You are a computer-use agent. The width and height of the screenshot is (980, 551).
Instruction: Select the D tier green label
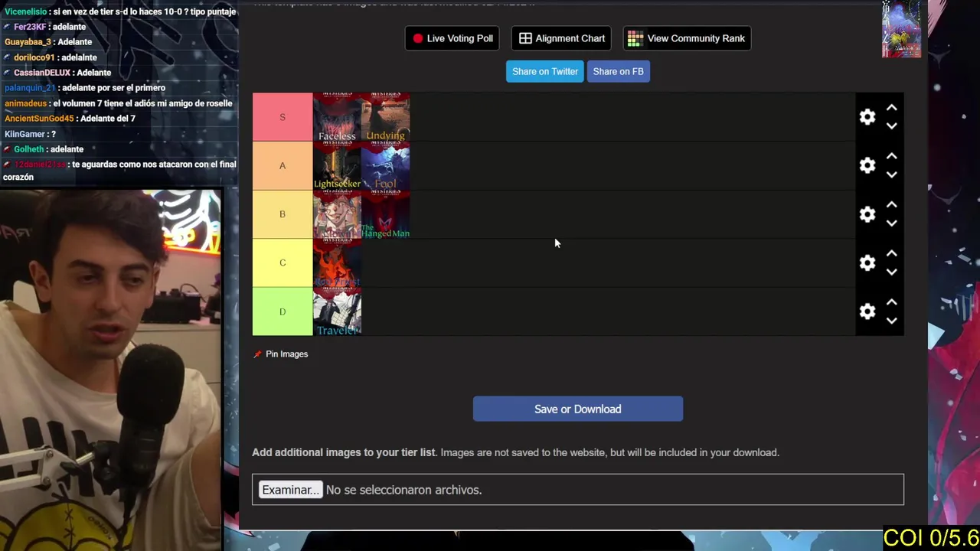pos(283,311)
